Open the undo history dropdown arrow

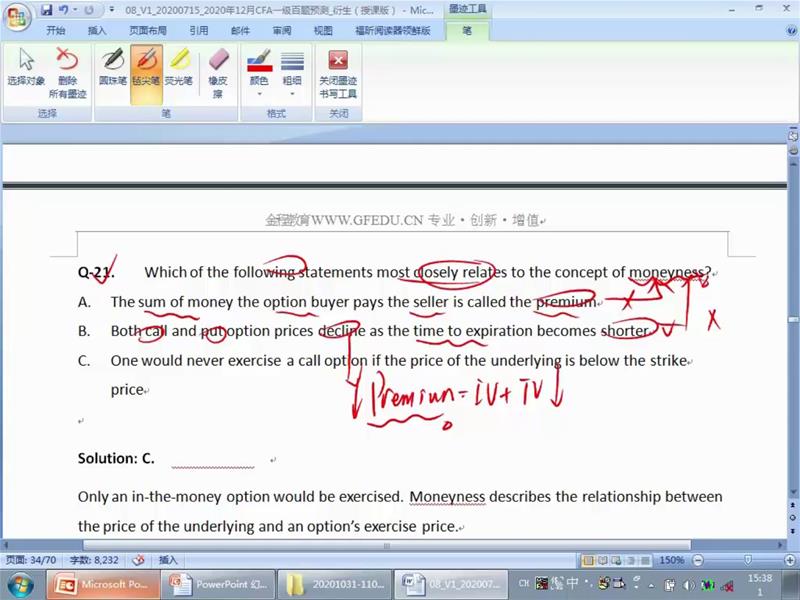(75, 10)
